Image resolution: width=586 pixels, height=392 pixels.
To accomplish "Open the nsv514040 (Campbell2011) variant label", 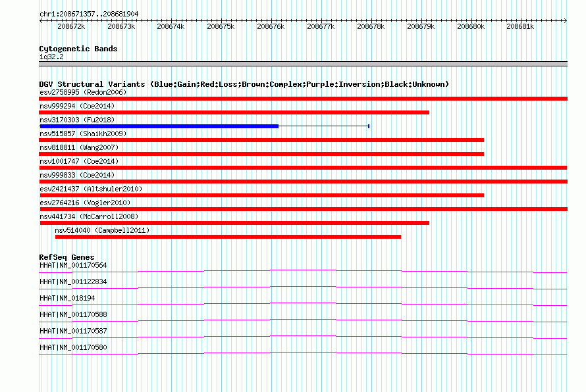I will (102, 230).
